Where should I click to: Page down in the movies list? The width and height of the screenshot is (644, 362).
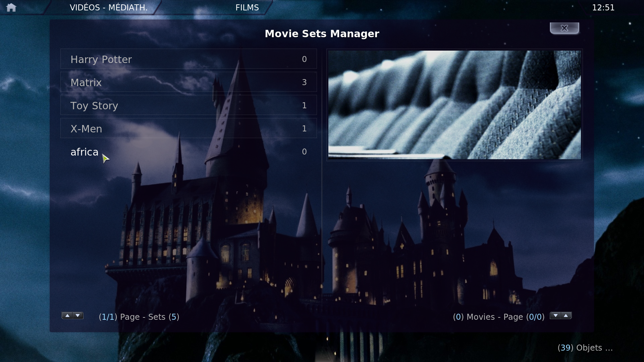pos(555,316)
